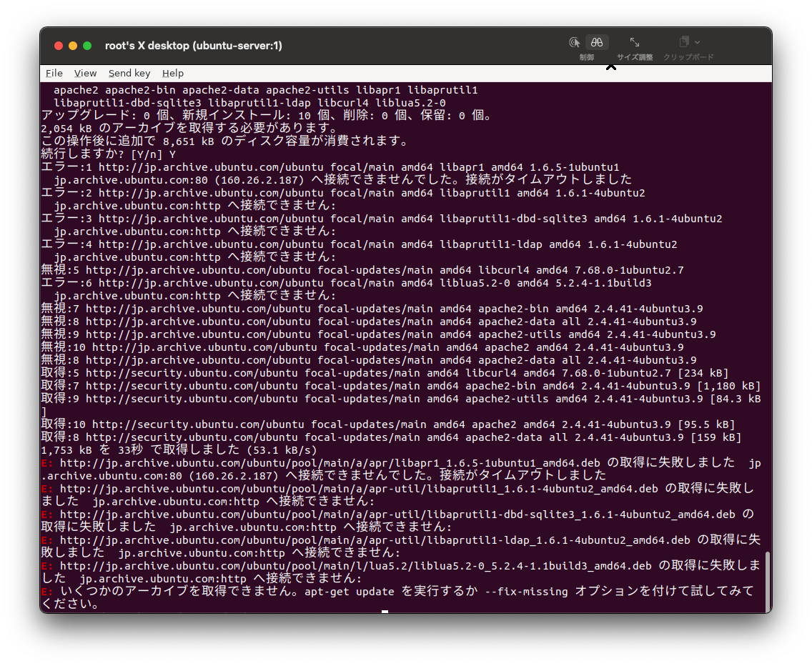Click the 'エラー:2' libaprutil1 line
Viewport: 812px width, 666px height.
click(x=343, y=193)
